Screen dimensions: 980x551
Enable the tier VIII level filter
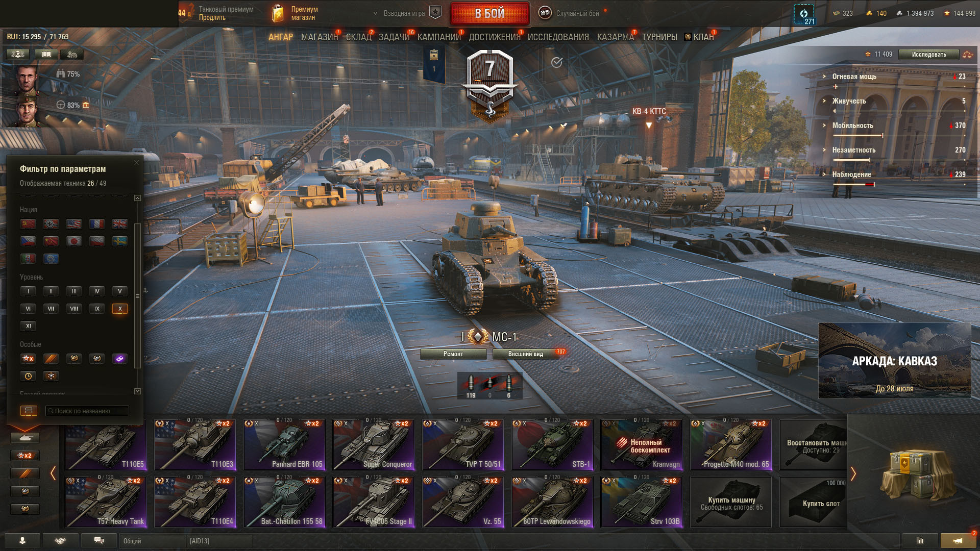[x=74, y=309]
